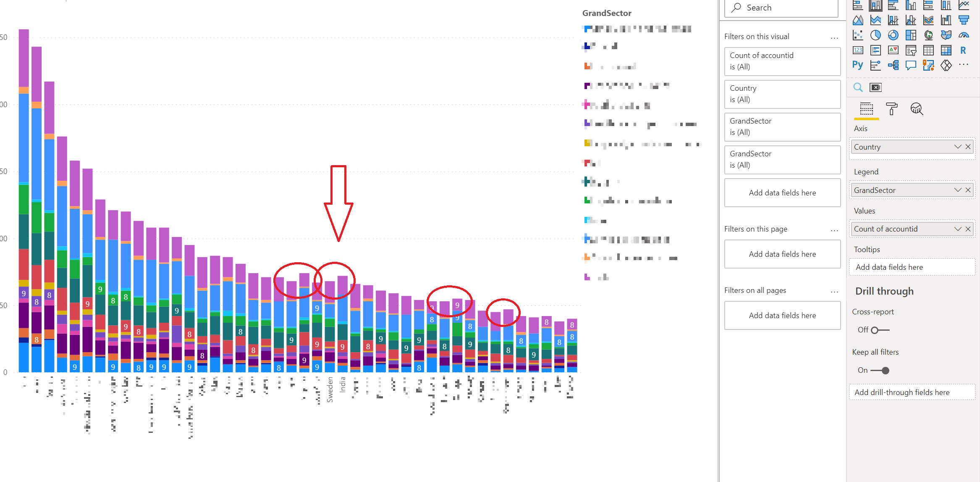
Task: Switch to the Analytics magnifier tab
Action: click(x=917, y=109)
